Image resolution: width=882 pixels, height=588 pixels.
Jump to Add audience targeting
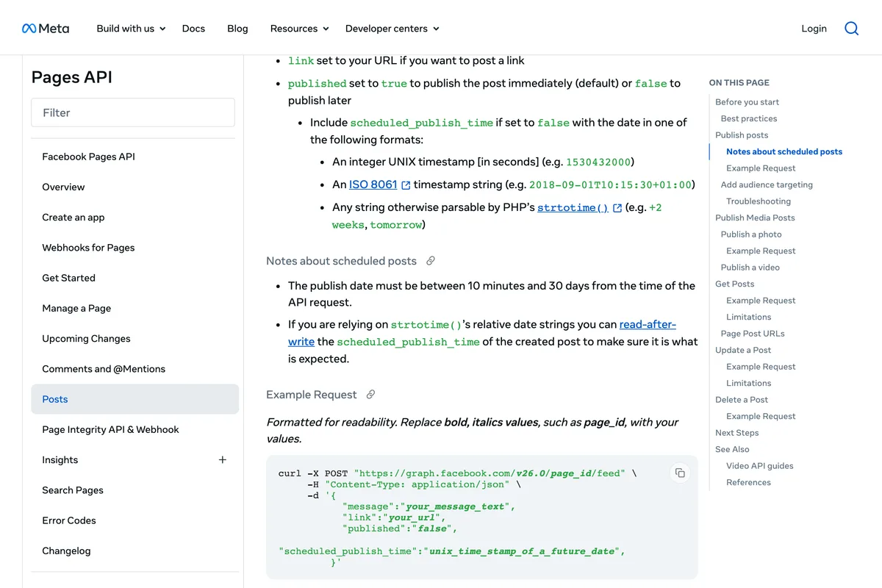pos(767,184)
